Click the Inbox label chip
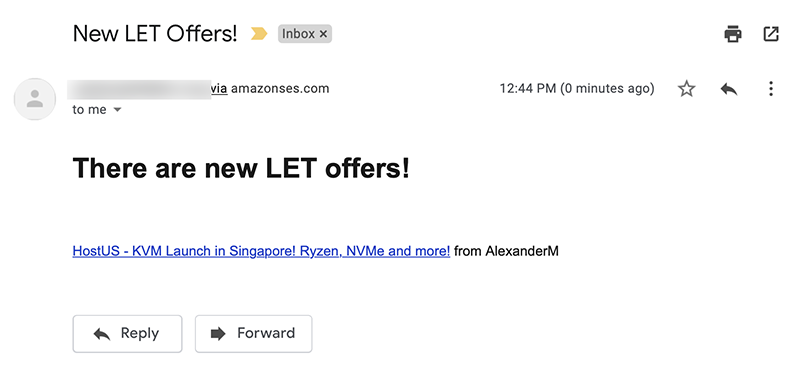This screenshot has width=800, height=370. [298, 34]
